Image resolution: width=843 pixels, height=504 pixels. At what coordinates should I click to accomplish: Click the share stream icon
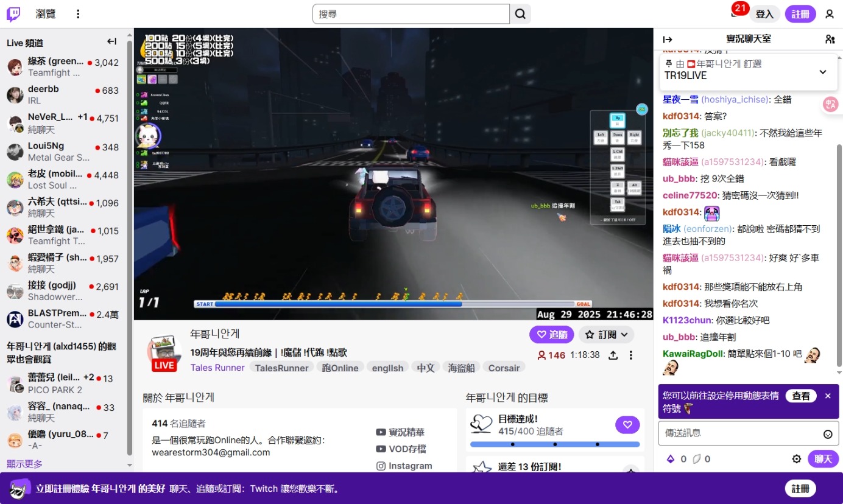(613, 355)
